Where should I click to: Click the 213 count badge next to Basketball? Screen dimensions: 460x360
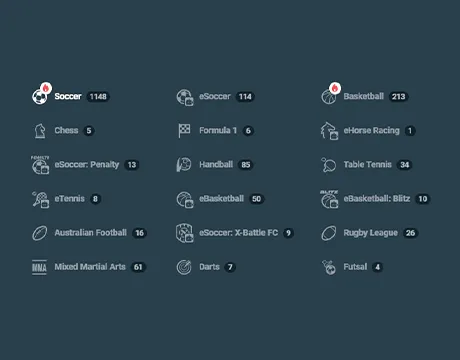pyautogui.click(x=399, y=97)
